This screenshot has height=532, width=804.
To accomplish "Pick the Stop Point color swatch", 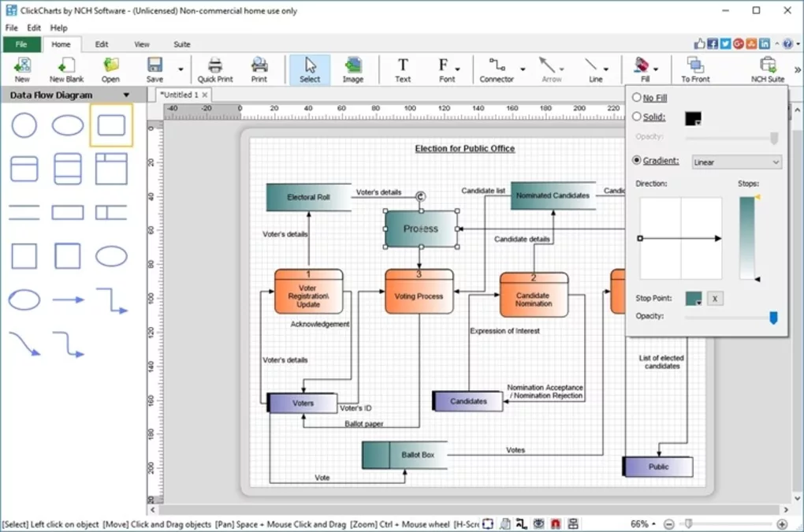I will [x=692, y=298].
